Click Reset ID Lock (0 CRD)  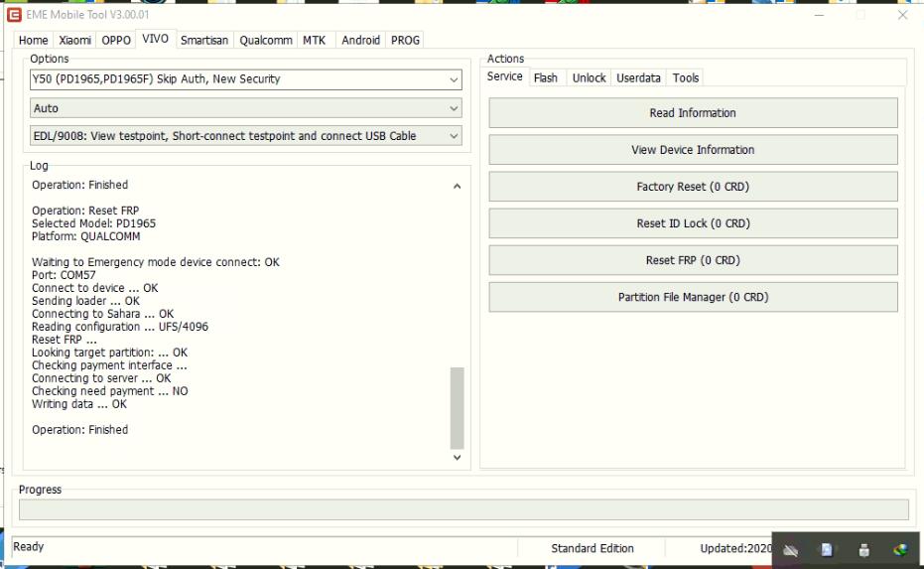click(x=693, y=223)
